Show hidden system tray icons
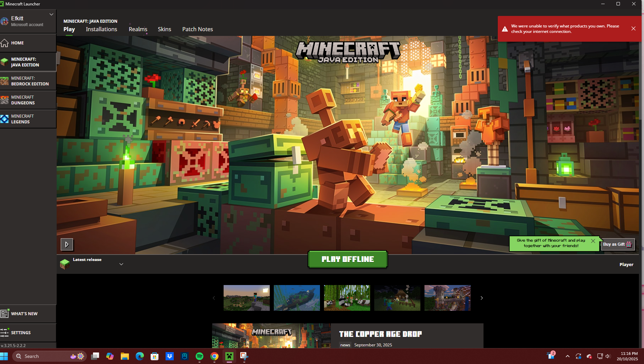 click(567, 356)
